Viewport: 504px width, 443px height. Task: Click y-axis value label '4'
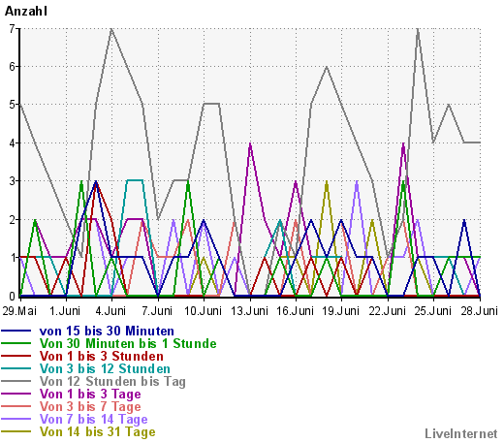(12, 142)
